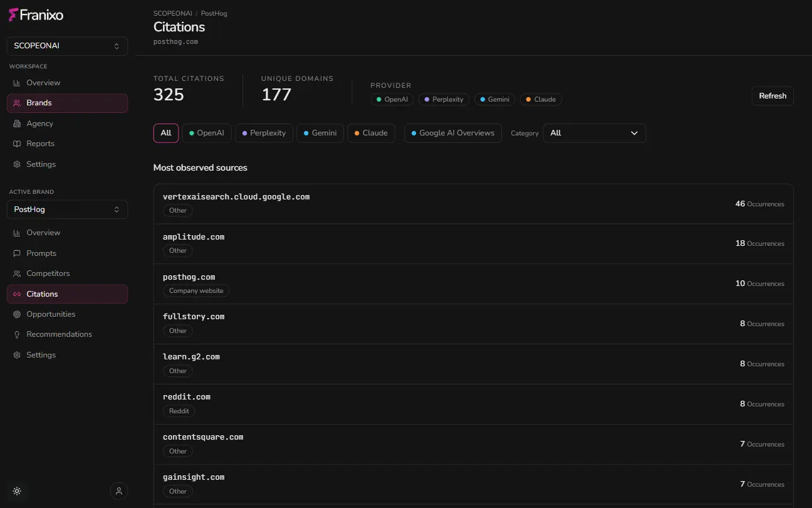Click the Company website category tag
The height and width of the screenshot is (508, 812).
(x=196, y=291)
